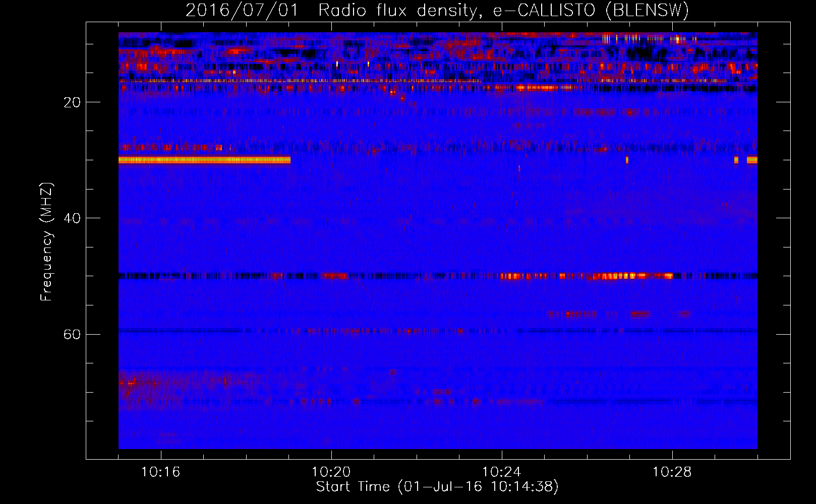Click the '60' frequency tick label
The height and width of the screenshot is (504, 816).
click(x=72, y=334)
